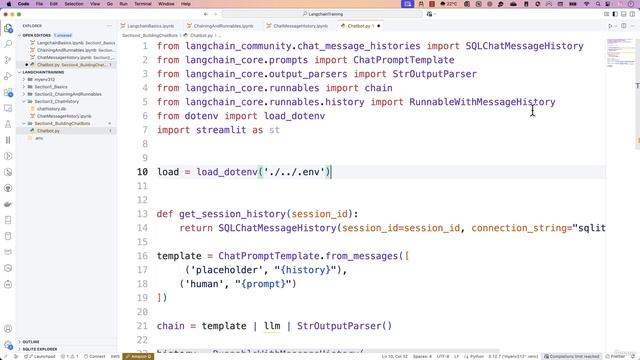Open the Help menu
The width and height of the screenshot is (640, 360).
tap(186, 4)
